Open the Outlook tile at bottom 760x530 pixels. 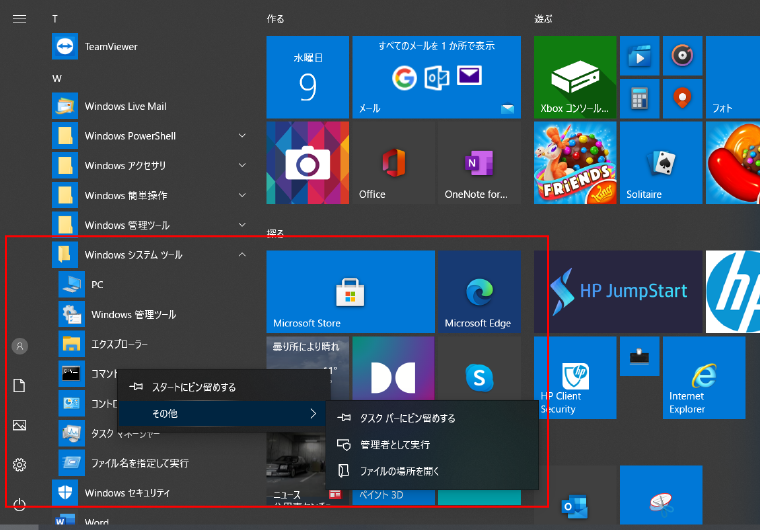(575, 507)
